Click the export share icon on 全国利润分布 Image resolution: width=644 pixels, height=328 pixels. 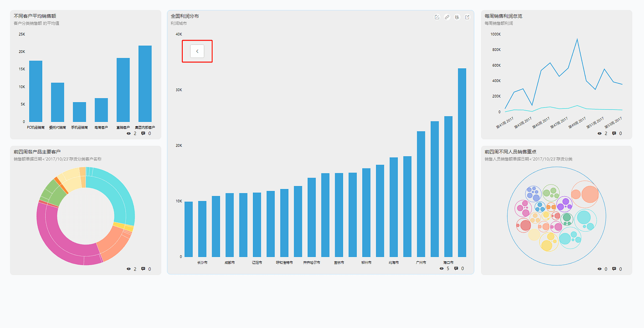[x=467, y=17]
